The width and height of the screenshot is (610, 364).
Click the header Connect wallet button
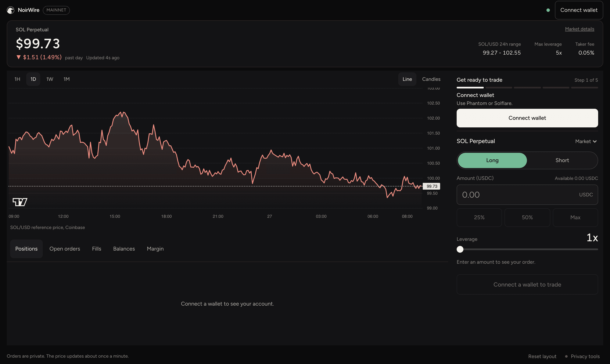click(x=579, y=10)
